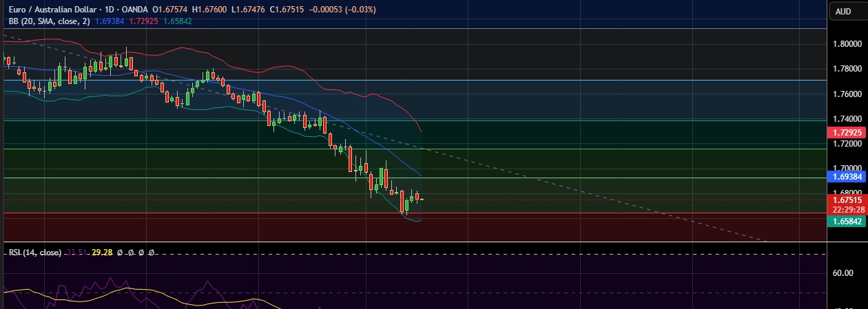The image size is (868, 309).
Task: Click the 60.00 RSI axis tick
Action: [843, 273]
